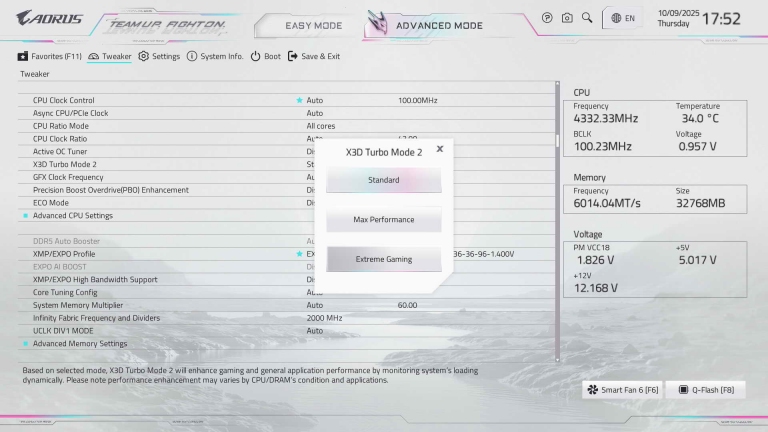The height and width of the screenshot is (432, 768).
Task: Expand Advanced CPU Settings submenu
Action: click(72, 215)
